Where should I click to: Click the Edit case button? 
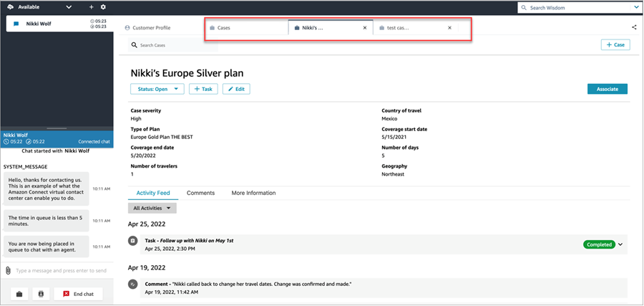point(236,89)
